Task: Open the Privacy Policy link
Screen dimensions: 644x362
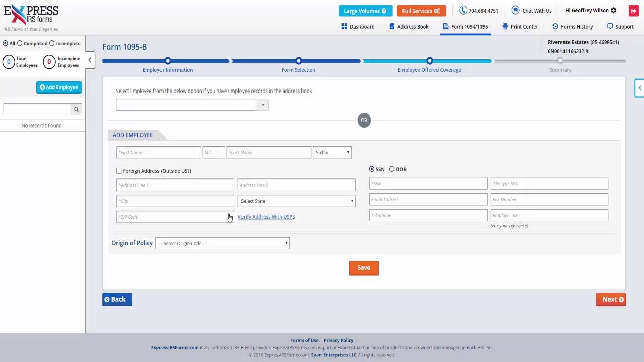Action: pos(338,340)
